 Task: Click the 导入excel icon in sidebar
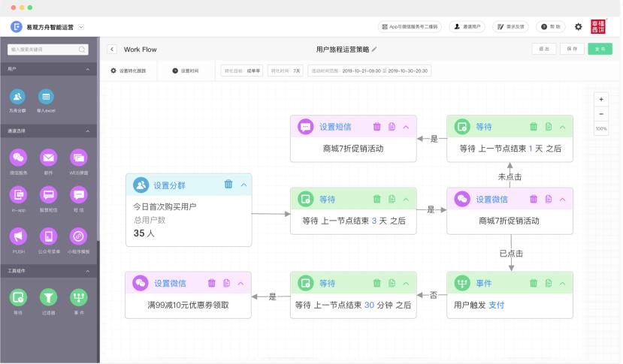coord(46,96)
